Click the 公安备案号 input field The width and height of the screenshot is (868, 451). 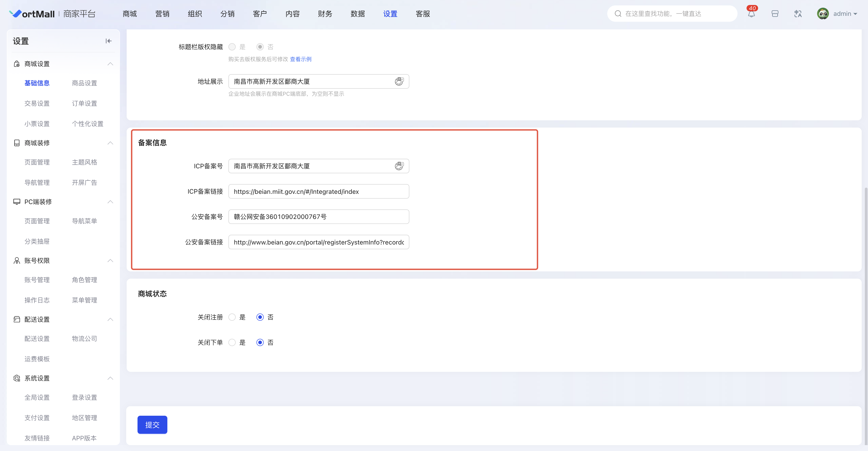(x=318, y=217)
